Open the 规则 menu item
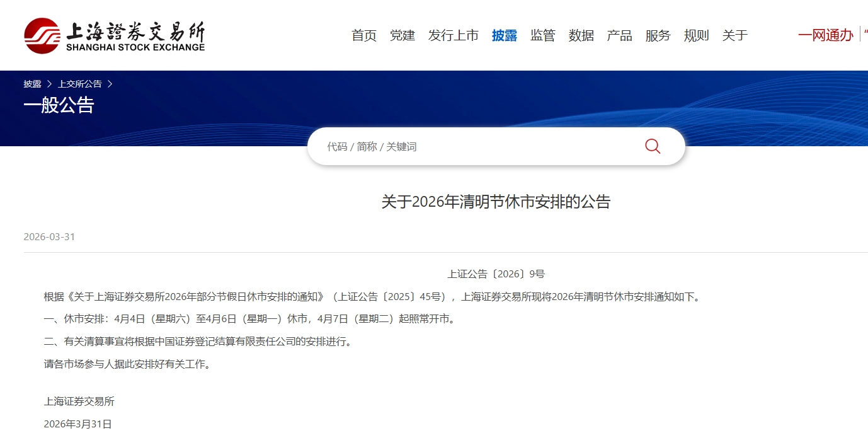The width and height of the screenshot is (868, 445). click(697, 35)
